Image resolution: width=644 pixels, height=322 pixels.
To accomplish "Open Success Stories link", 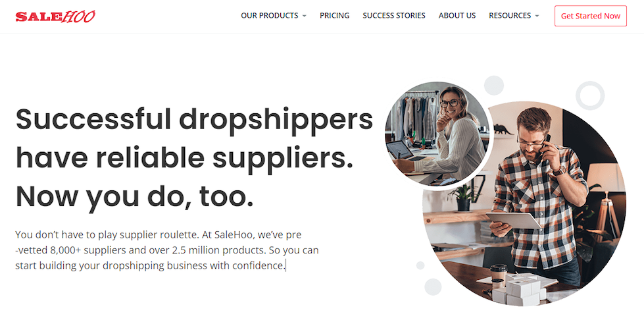I will [x=394, y=16].
